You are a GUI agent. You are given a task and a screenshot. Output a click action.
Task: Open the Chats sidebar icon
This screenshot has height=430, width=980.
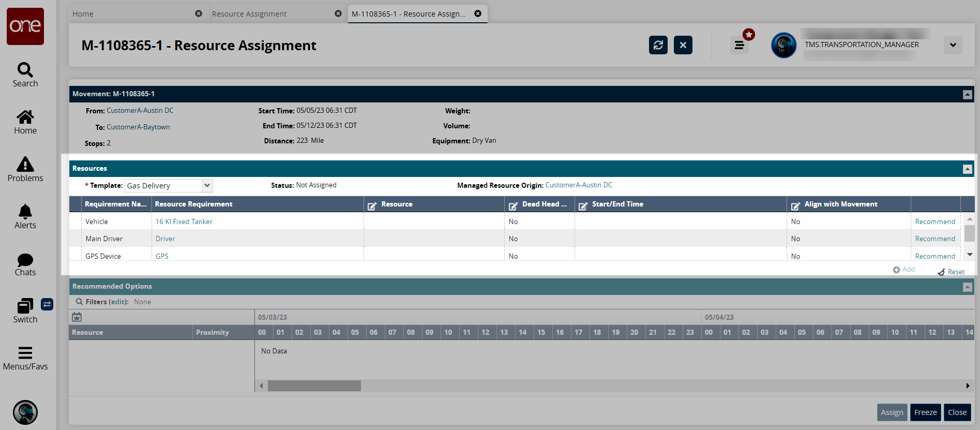25,264
